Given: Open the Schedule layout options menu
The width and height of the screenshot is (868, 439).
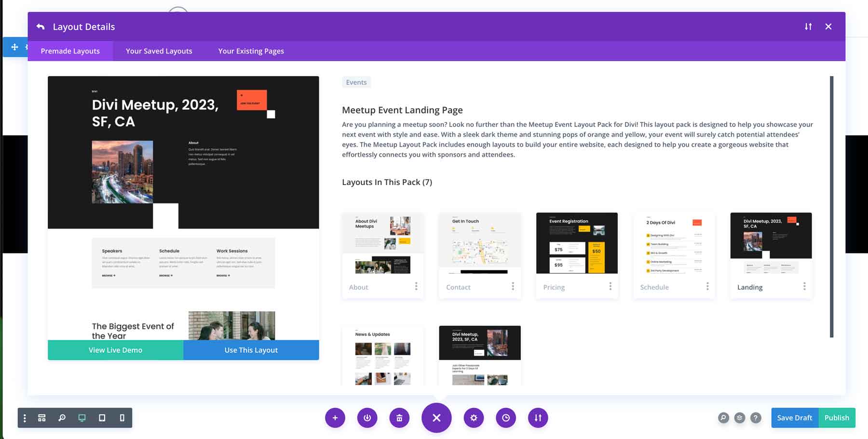Looking at the screenshot, I should coord(707,286).
